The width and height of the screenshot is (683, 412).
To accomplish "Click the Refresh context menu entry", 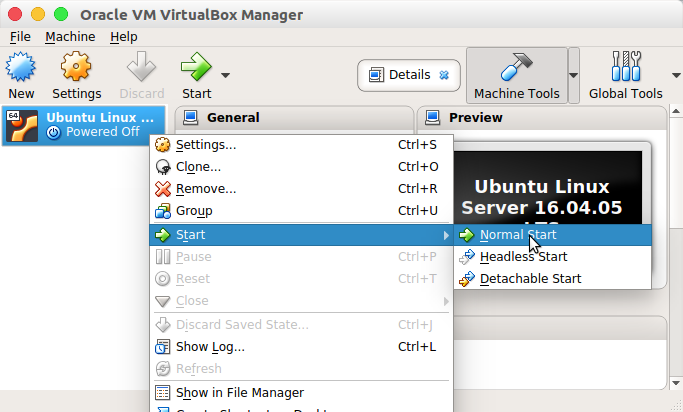I will point(301,368).
